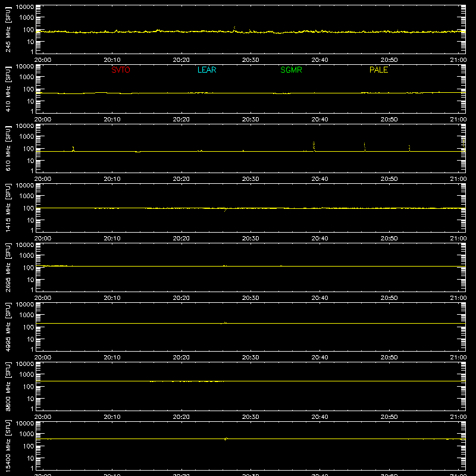Select the "1415 MHz [SFU]" axis title

pos(8,208)
